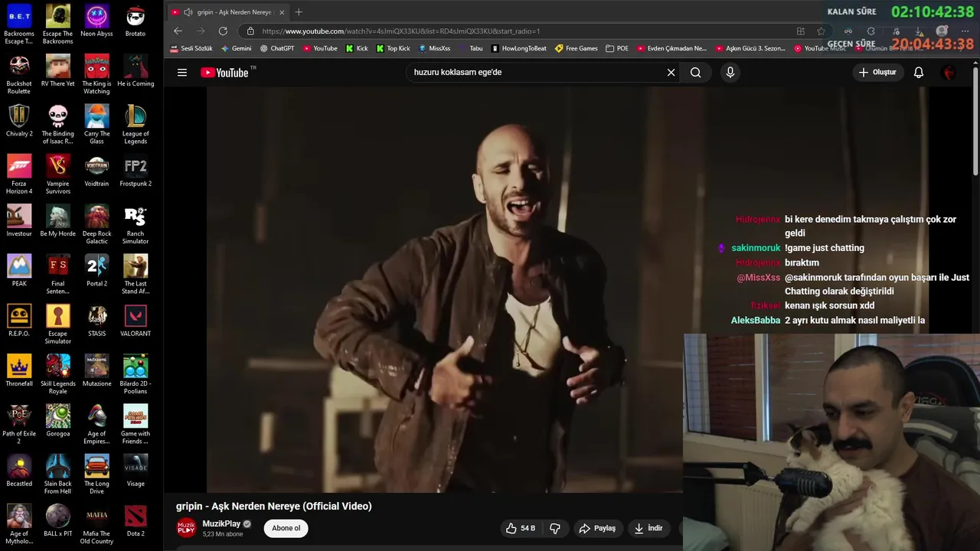Click the YouTube search magnifier button

tap(695, 72)
